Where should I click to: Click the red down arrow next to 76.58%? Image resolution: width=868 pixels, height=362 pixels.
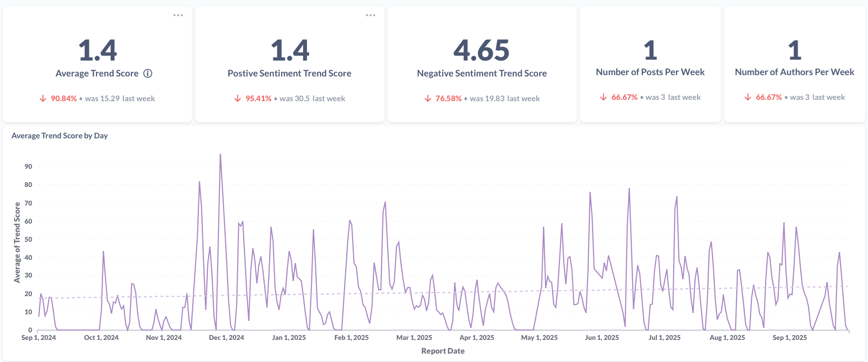[428, 99]
